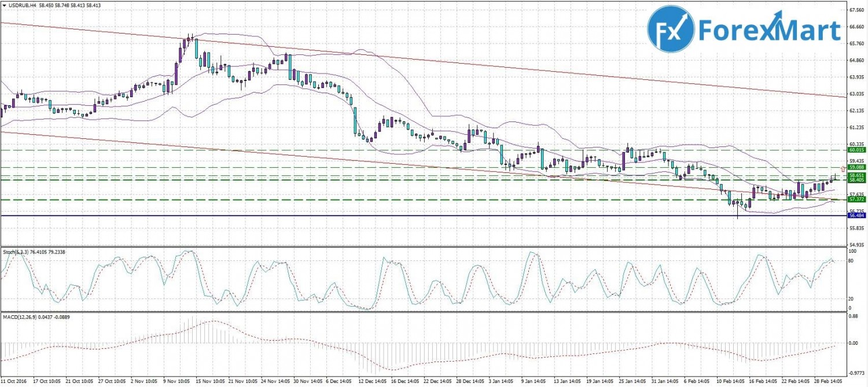Click the current price 58.405 label
The image size is (868, 387).
coord(856,180)
